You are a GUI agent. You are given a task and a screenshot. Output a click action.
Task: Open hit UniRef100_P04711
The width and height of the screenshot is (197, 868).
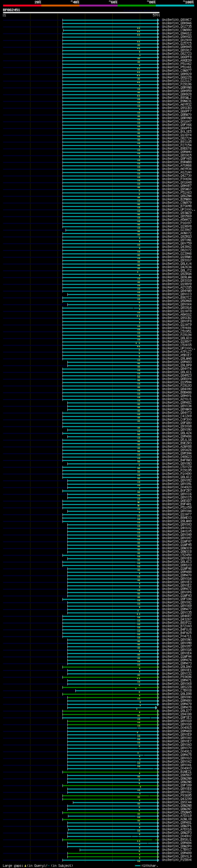[x=177, y=636]
